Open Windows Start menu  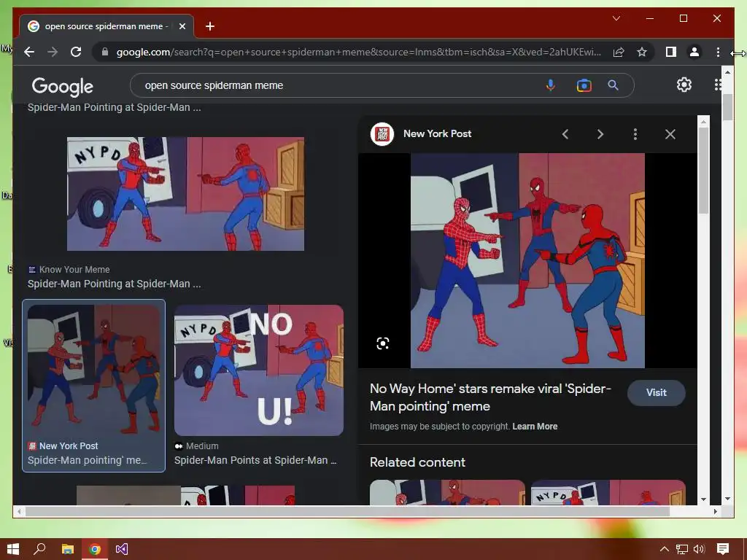click(x=13, y=549)
